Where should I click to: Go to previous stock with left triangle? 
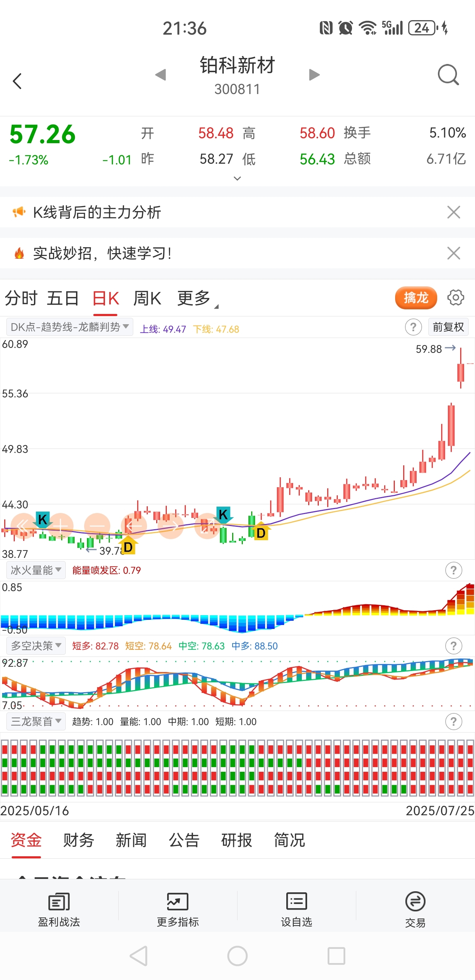click(160, 75)
